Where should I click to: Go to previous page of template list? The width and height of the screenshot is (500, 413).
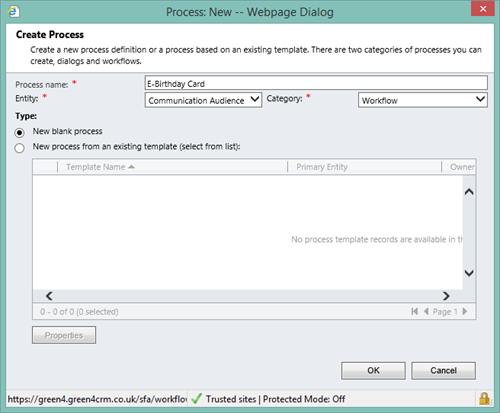426,311
